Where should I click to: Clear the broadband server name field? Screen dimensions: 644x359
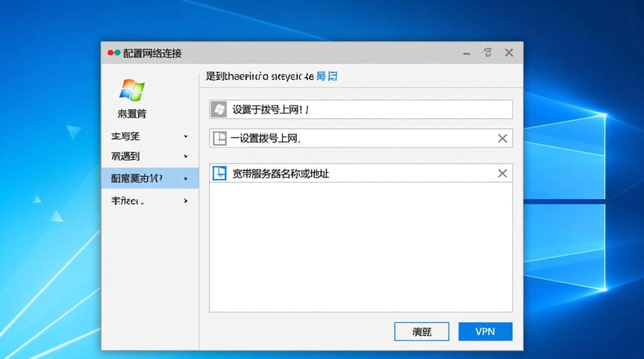pos(502,173)
